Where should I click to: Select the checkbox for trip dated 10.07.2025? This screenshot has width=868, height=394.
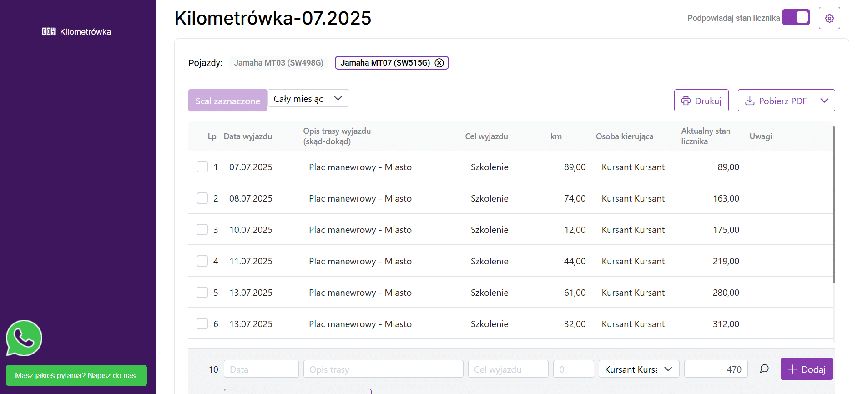pyautogui.click(x=202, y=230)
